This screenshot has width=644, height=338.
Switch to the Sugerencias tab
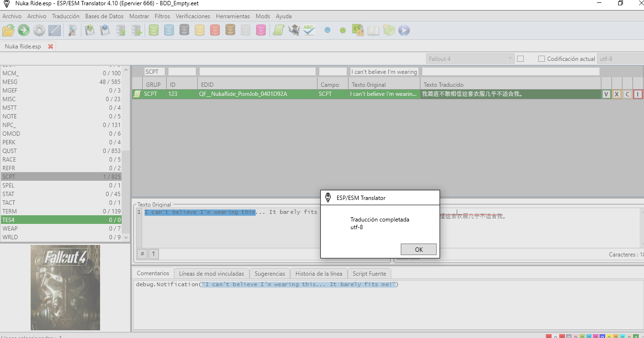tap(270, 274)
